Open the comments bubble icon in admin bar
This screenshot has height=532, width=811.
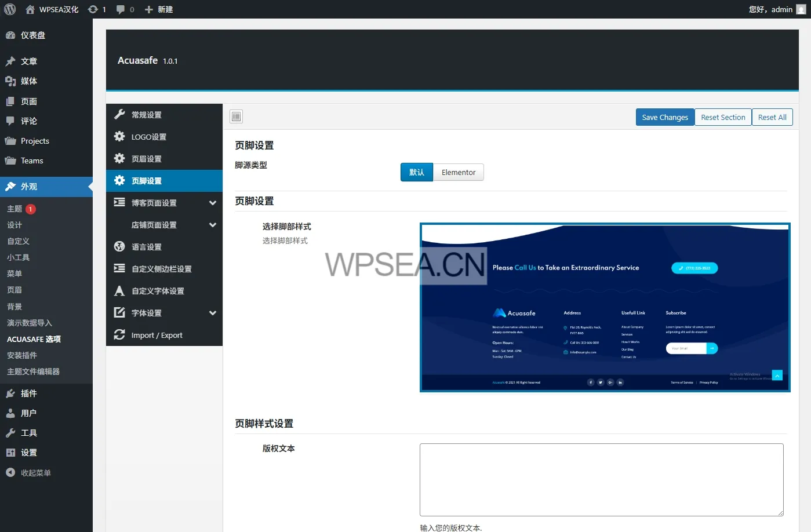[121, 9]
